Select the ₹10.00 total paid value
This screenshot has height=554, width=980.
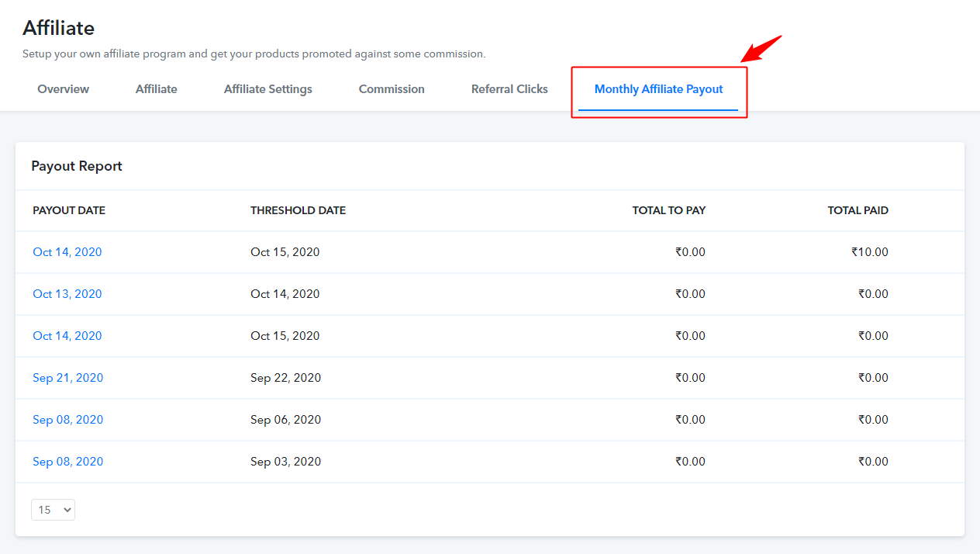click(874, 251)
